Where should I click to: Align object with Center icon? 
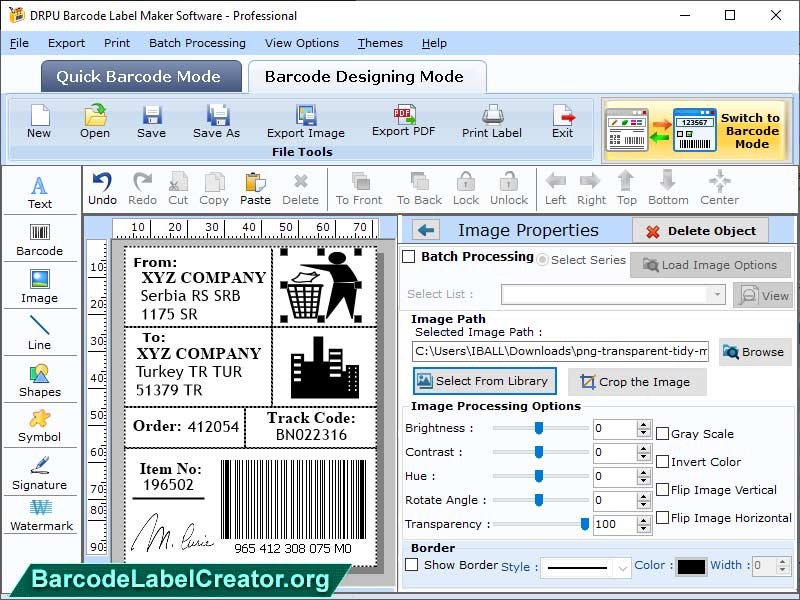click(x=719, y=189)
